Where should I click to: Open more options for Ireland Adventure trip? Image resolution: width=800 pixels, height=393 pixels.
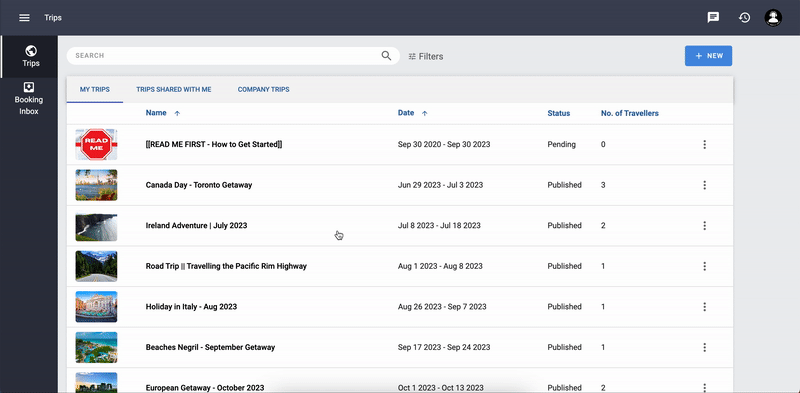click(705, 225)
